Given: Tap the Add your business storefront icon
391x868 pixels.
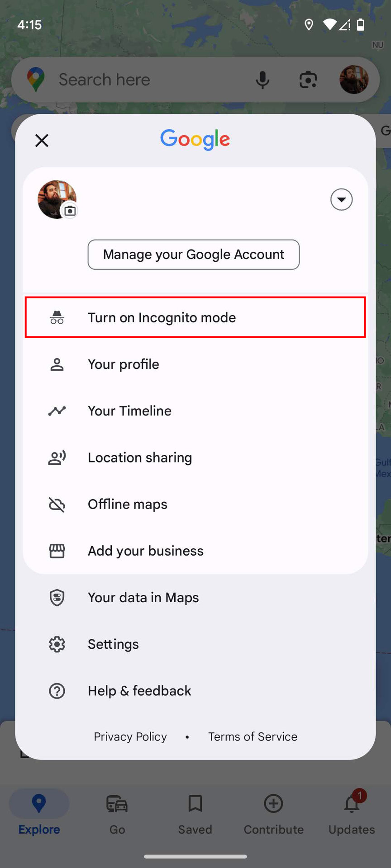Looking at the screenshot, I should 57,551.
